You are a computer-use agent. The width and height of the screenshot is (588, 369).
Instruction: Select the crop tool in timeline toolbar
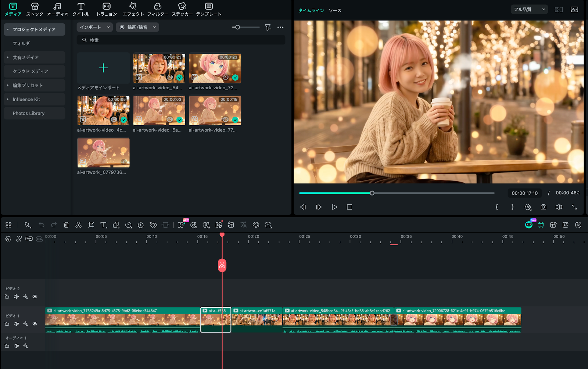tap(91, 225)
